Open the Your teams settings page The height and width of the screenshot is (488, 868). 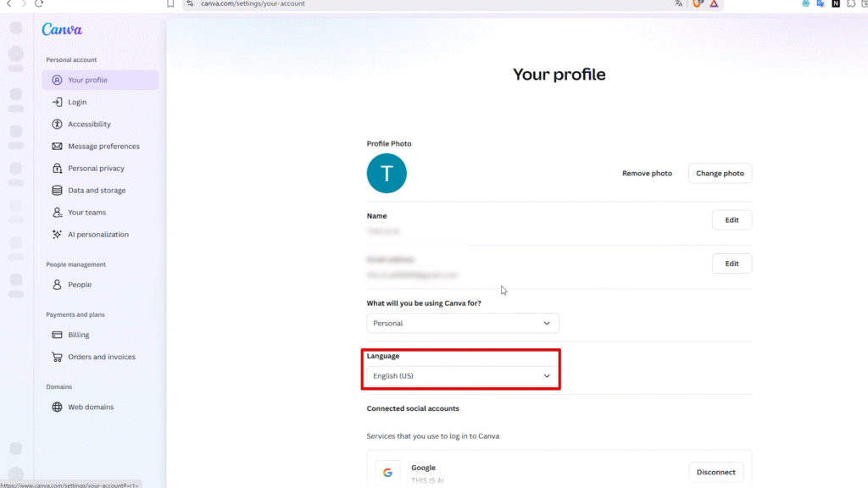[86, 213]
